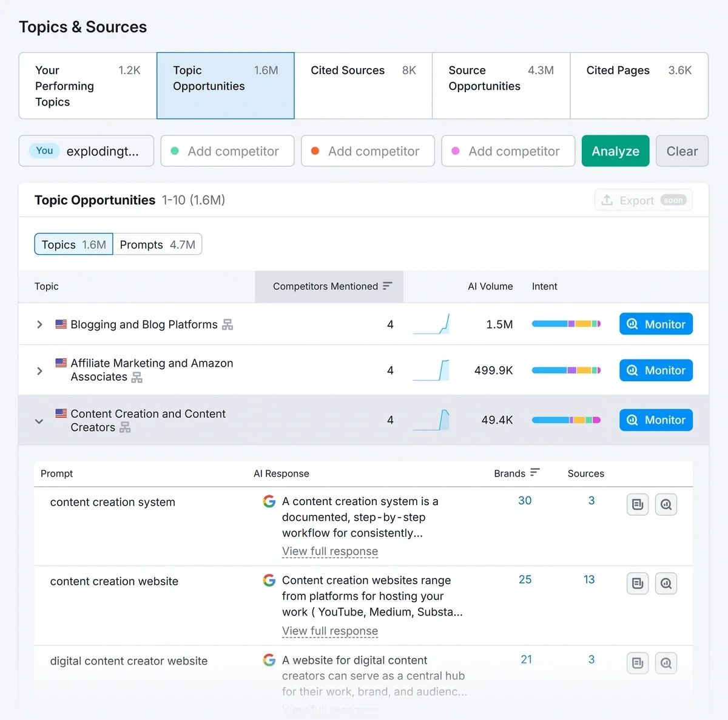Expand the Affiliate Marketing and Amazon Associates row

(39, 370)
